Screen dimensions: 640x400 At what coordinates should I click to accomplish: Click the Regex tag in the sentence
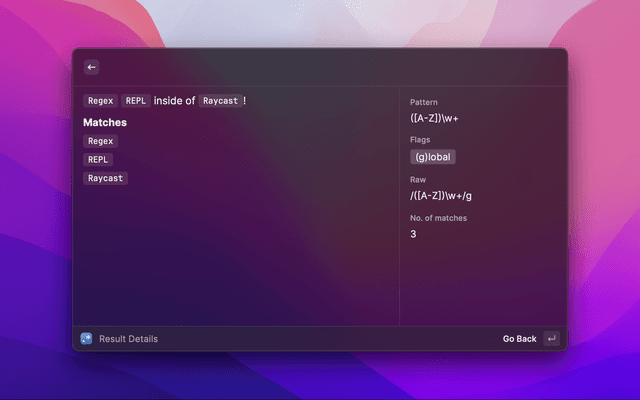[101, 101]
